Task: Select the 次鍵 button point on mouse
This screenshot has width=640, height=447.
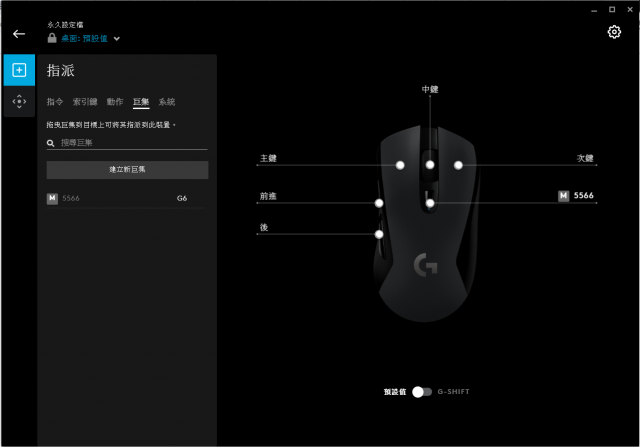Action: [x=458, y=165]
